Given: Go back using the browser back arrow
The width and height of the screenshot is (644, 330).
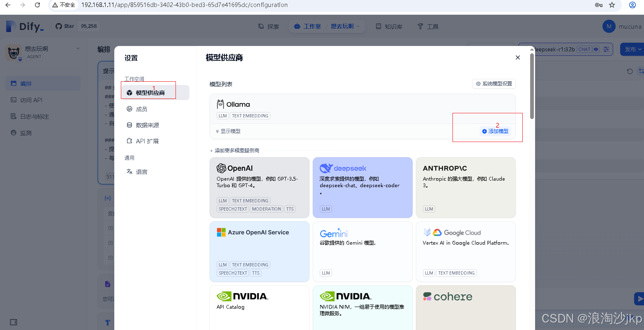Looking at the screenshot, I should point(8,5).
